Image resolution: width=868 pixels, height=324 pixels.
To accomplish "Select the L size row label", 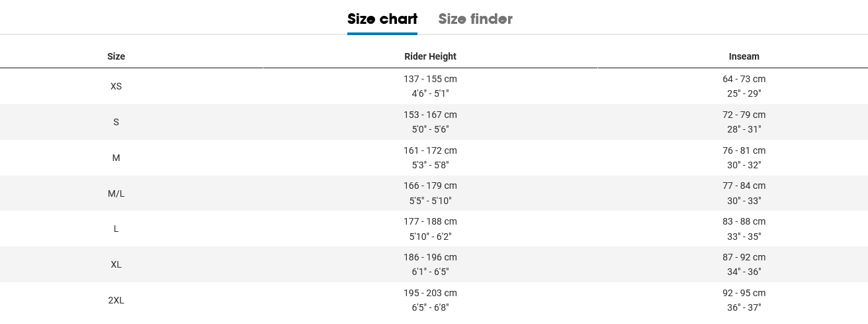I will tap(116, 229).
